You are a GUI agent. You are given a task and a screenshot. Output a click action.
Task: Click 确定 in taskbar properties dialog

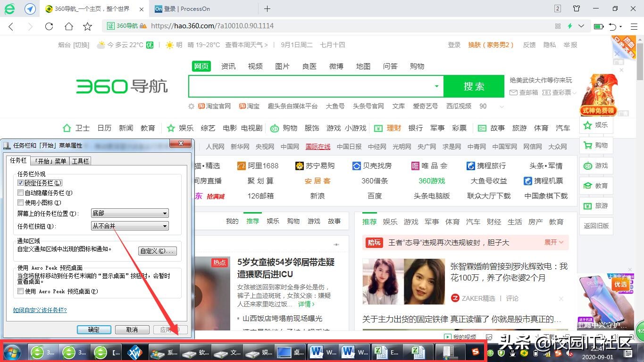click(94, 329)
